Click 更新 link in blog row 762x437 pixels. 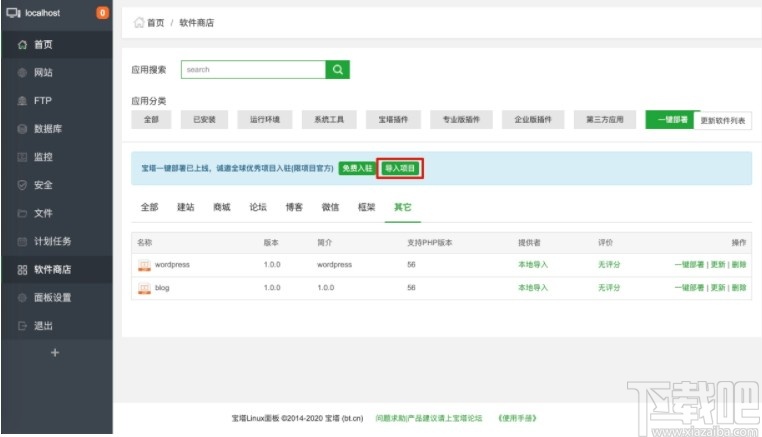(718, 288)
